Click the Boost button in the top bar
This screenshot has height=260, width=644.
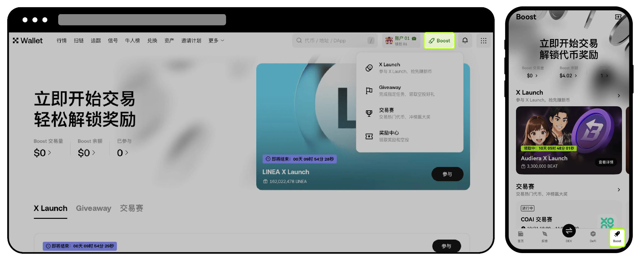coord(439,41)
